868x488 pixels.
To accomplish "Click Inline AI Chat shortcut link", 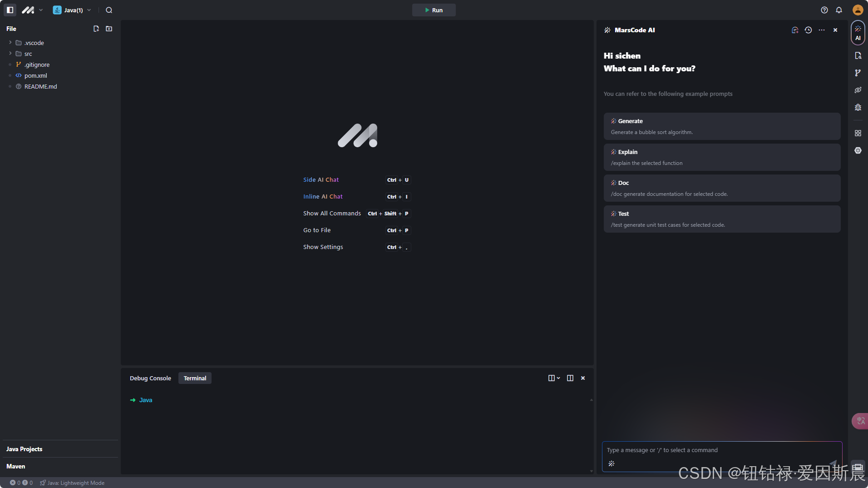I will (x=323, y=196).
